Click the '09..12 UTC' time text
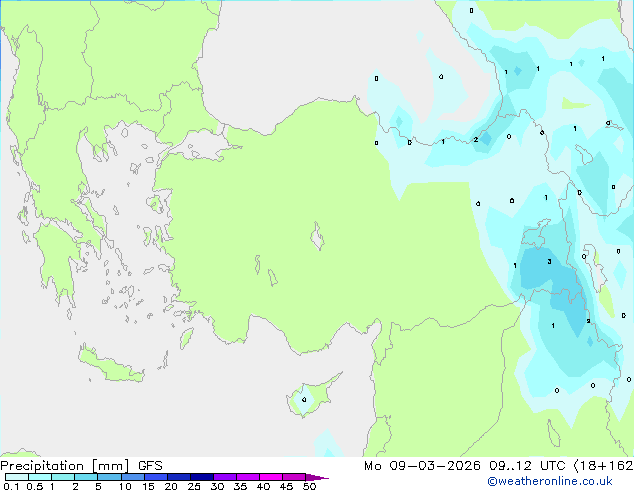 tap(527, 466)
